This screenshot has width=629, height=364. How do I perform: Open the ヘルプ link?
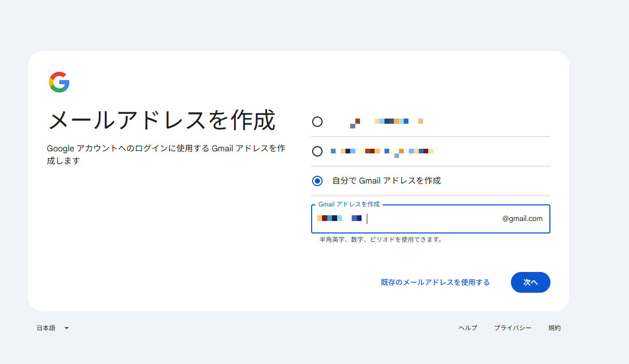click(468, 328)
